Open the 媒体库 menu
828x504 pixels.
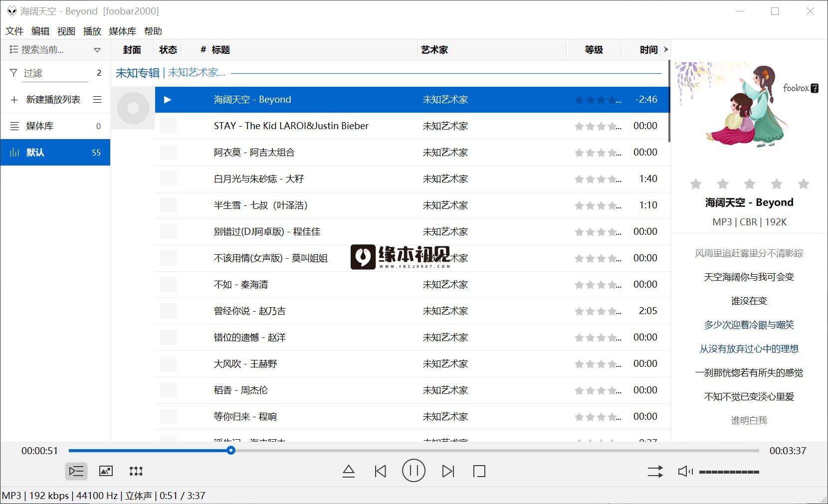coord(123,31)
